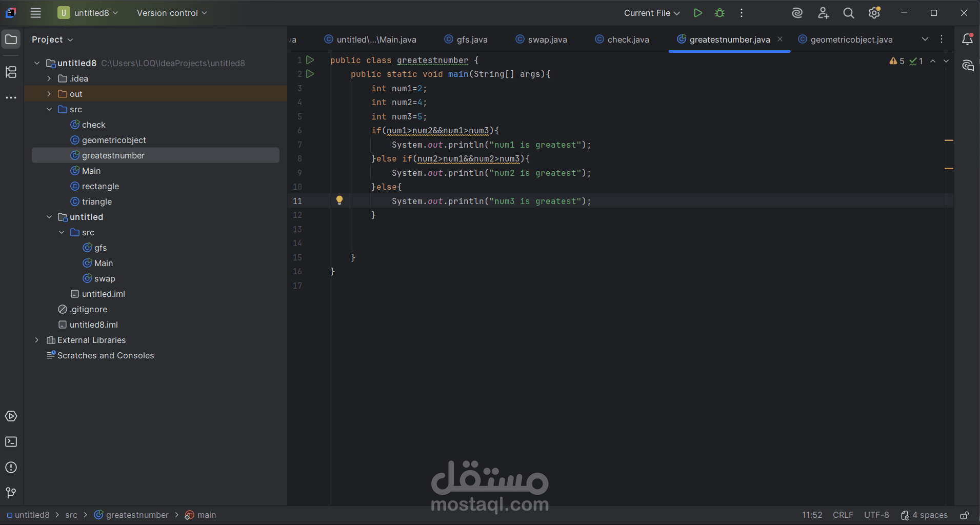Collapse the untitled module folder
Image resolution: width=980 pixels, height=525 pixels.
pyautogui.click(x=49, y=217)
